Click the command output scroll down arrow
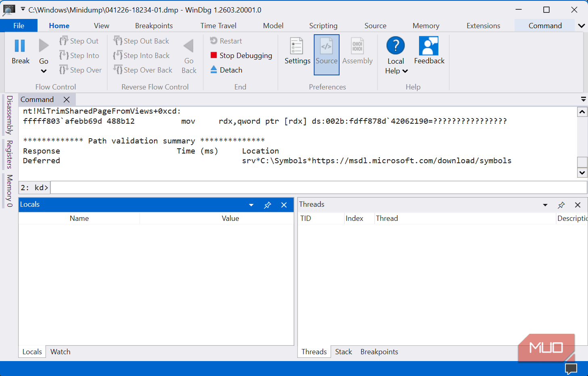 coord(582,172)
